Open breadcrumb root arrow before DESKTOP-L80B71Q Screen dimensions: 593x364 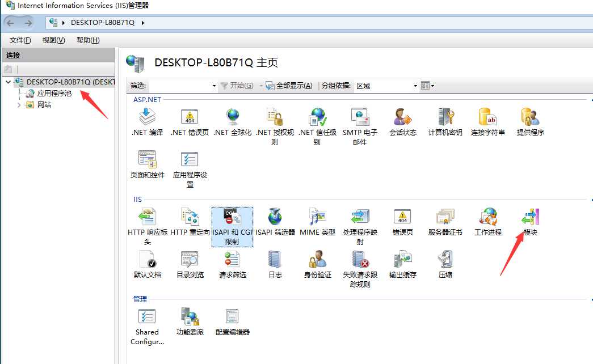click(x=63, y=23)
